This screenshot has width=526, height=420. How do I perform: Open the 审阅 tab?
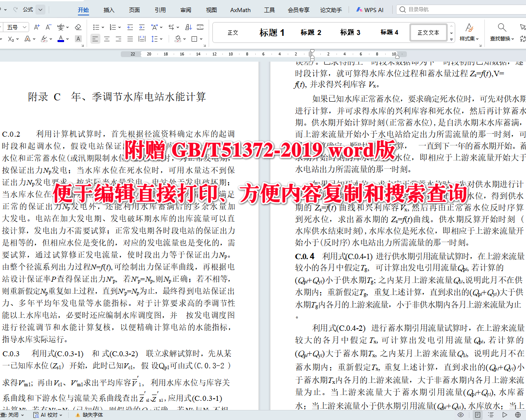(186, 10)
